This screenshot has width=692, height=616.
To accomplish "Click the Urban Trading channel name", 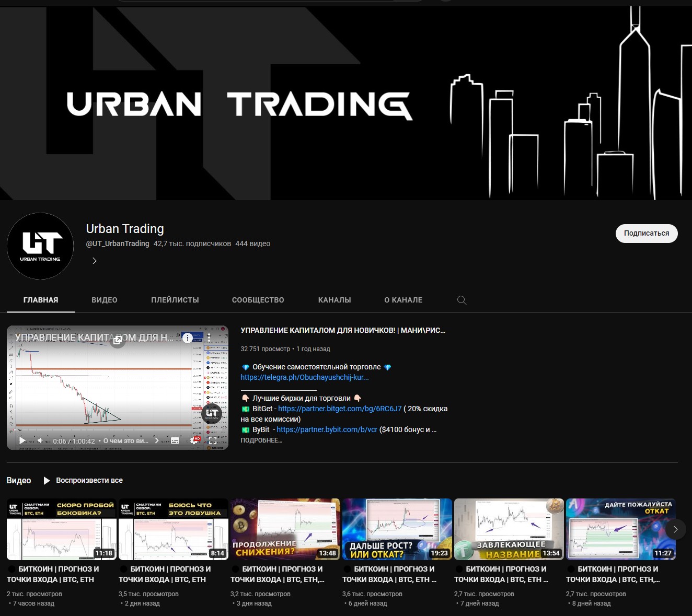I will (x=125, y=229).
